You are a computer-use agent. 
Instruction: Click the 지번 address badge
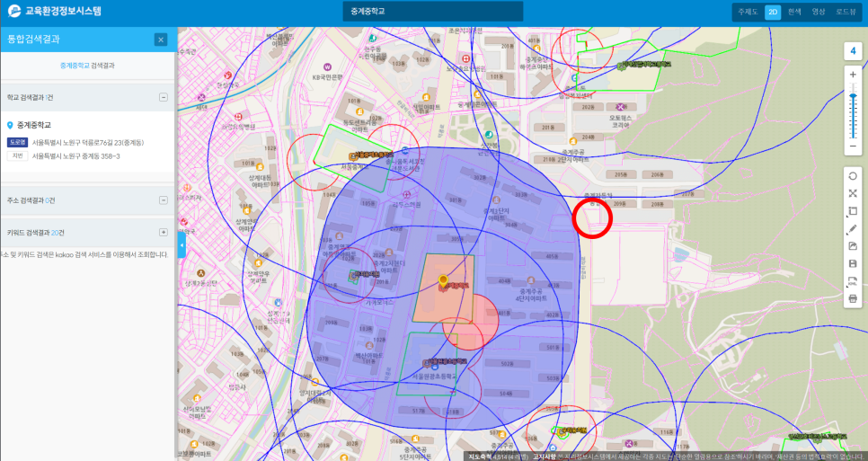17,156
